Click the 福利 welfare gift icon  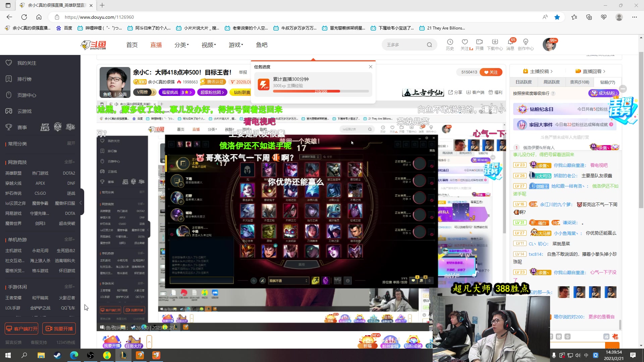point(495,93)
